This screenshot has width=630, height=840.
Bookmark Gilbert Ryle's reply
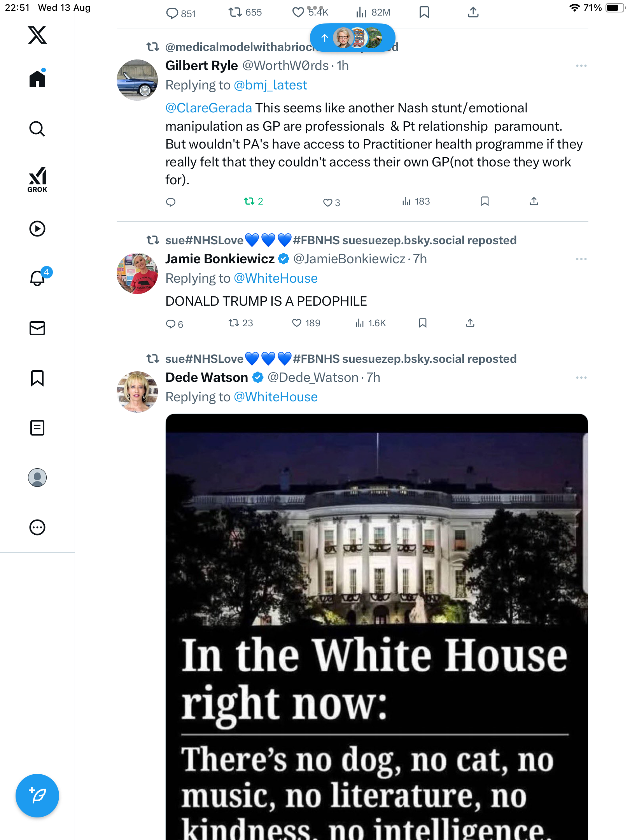[485, 201]
